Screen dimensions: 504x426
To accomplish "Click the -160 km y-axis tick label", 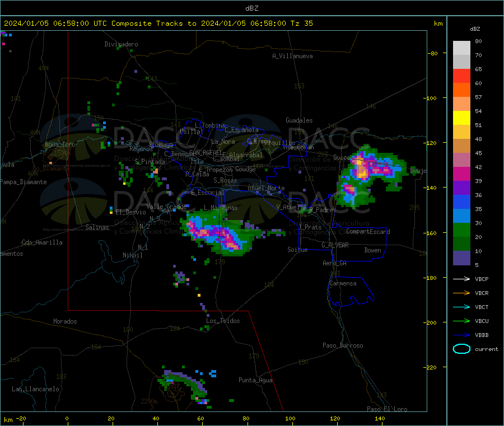I will click(x=431, y=233).
